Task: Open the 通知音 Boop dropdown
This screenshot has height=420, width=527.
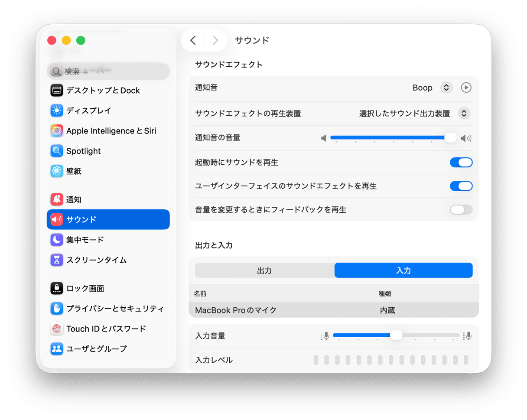Action: tap(446, 88)
